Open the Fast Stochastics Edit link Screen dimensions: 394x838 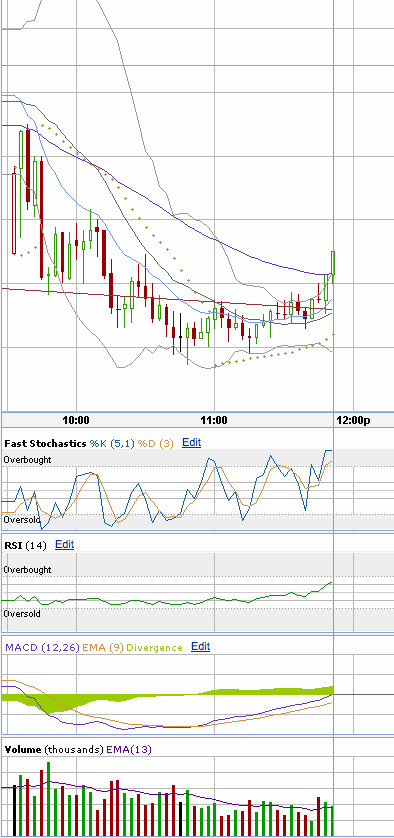[x=191, y=443]
